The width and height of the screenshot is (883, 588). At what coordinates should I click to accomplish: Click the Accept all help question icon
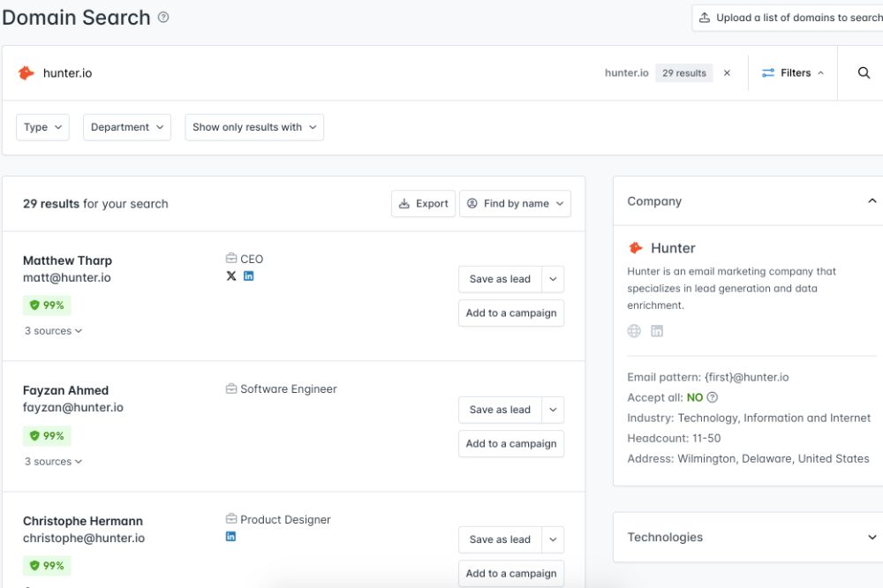pos(712,397)
